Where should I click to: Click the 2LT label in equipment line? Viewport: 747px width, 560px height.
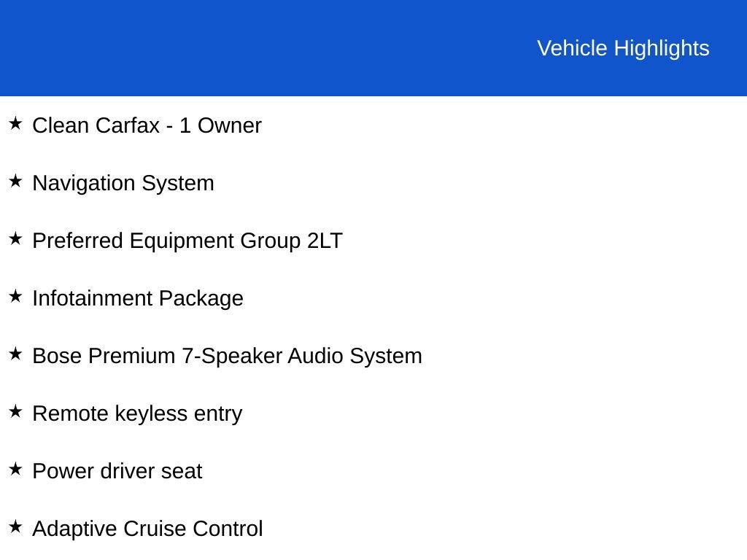pyautogui.click(x=325, y=241)
